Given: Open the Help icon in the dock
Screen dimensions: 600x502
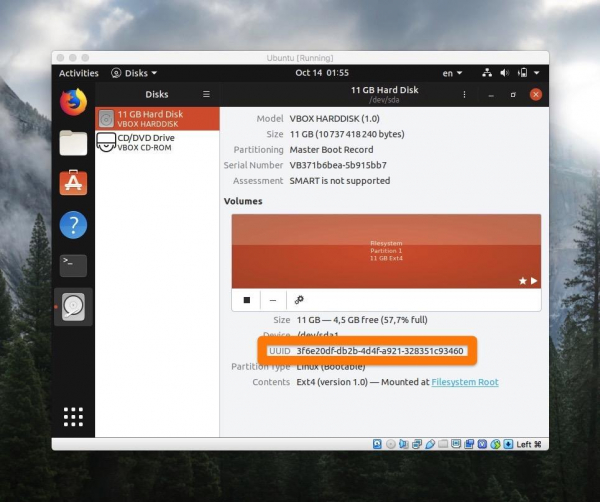Looking at the screenshot, I should pos(73,225).
